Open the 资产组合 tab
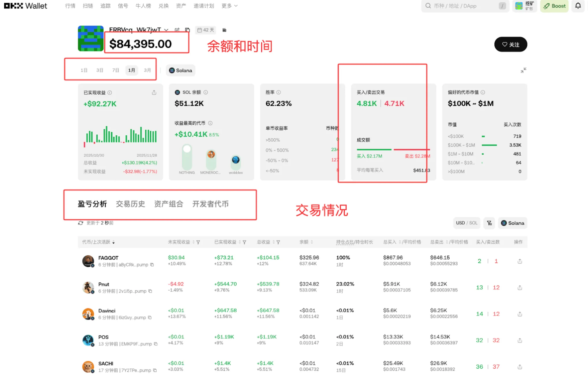This screenshot has width=588, height=383. [168, 204]
